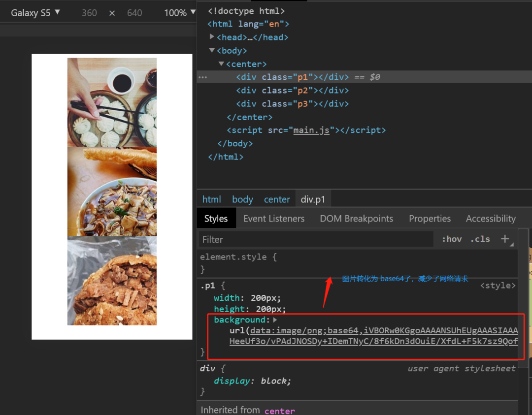Screen dimensions: 532x415
Task: Click the .p1 selector in styles
Action: (208, 286)
